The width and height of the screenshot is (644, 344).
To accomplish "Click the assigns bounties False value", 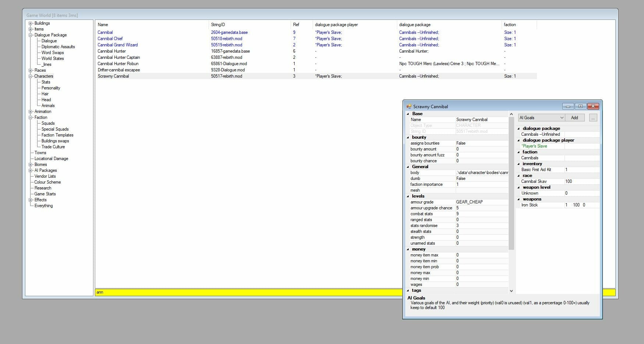I will click(482, 143).
